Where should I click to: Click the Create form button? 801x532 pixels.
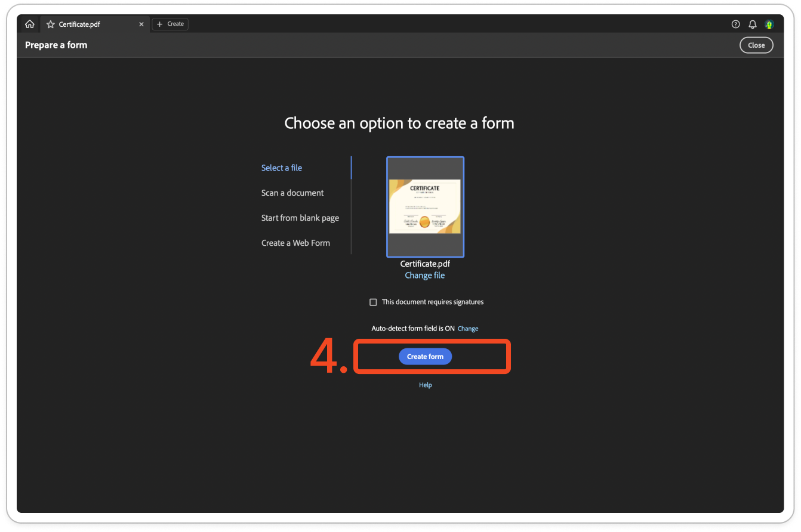425,357
